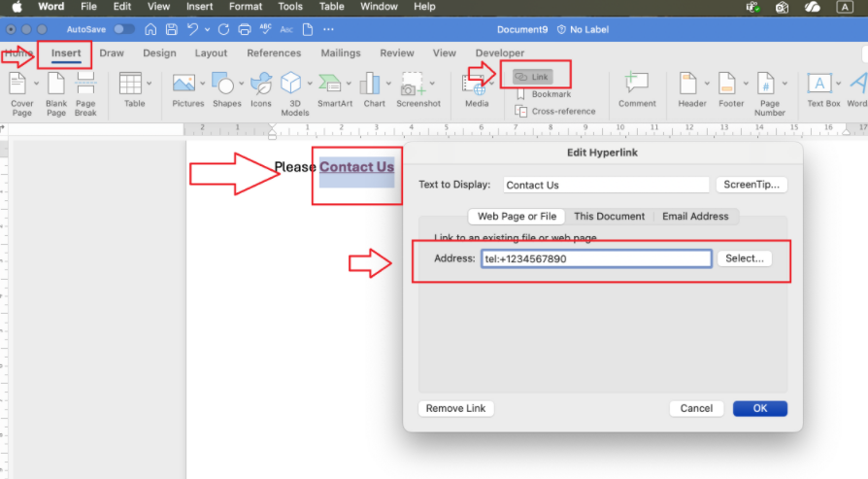Select the Web Page or File tab
Image resolution: width=868 pixels, height=479 pixels.
(x=517, y=217)
